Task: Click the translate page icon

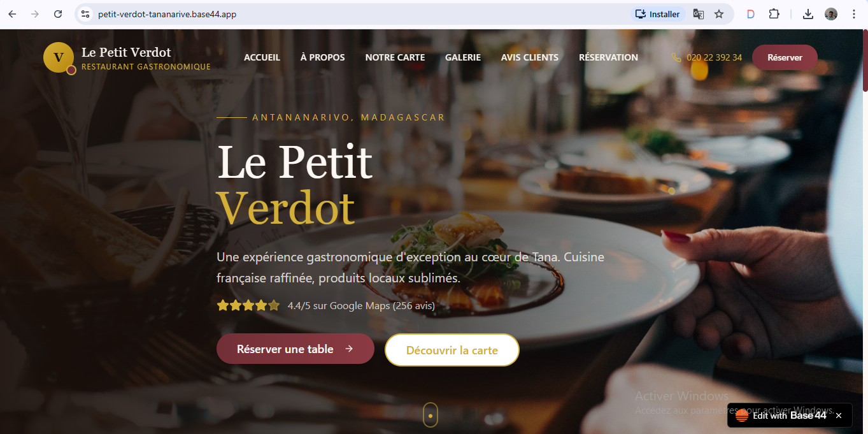Action: [699, 14]
